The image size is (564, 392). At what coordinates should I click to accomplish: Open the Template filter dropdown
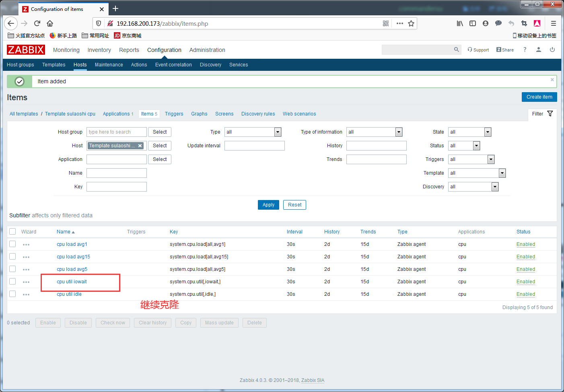tap(477, 173)
